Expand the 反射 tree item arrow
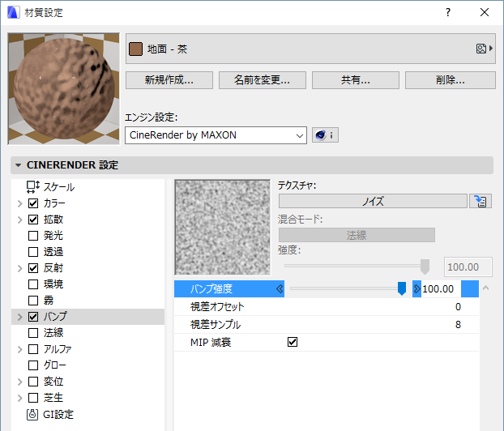Image resolution: width=504 pixels, height=431 pixels. pyautogui.click(x=20, y=268)
